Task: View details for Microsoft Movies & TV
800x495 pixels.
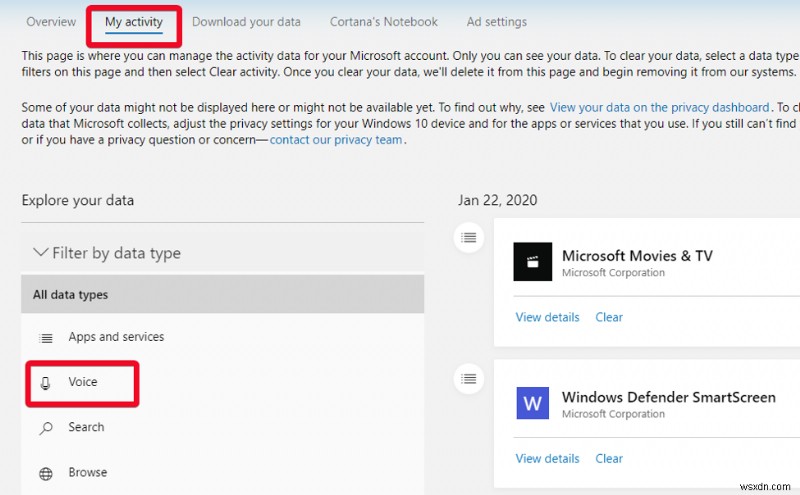Action: pos(547,317)
